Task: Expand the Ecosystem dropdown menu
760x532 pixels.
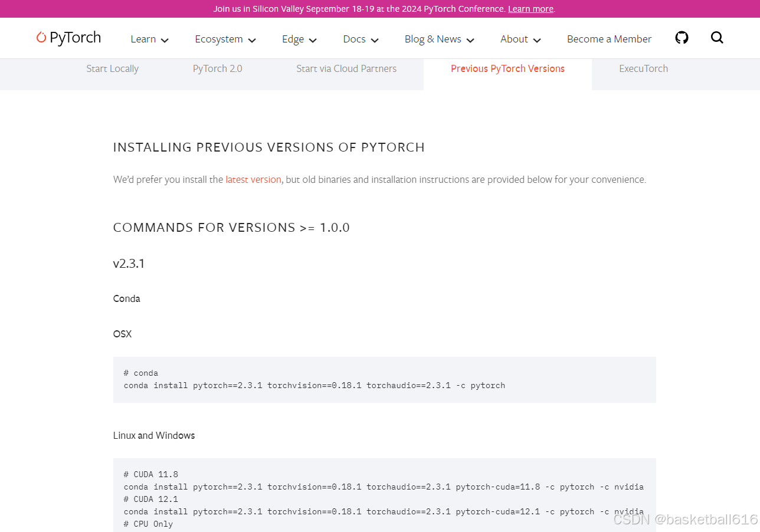Action: [225, 39]
